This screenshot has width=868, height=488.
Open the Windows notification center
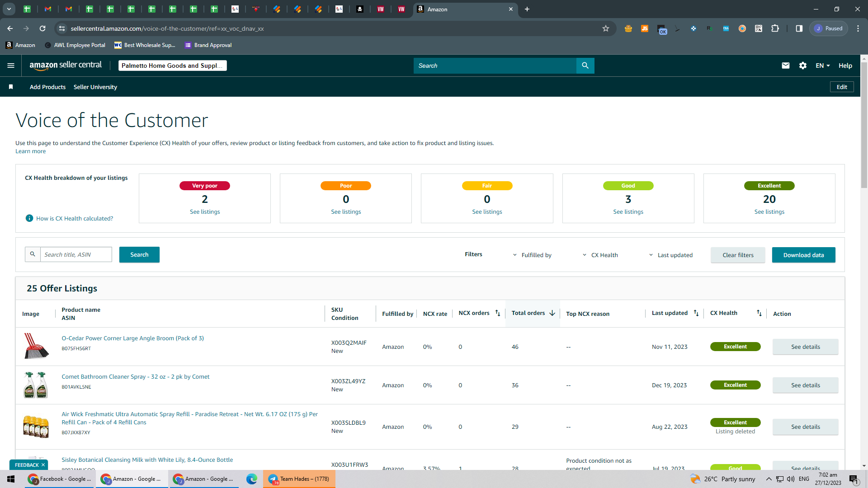tap(854, 479)
